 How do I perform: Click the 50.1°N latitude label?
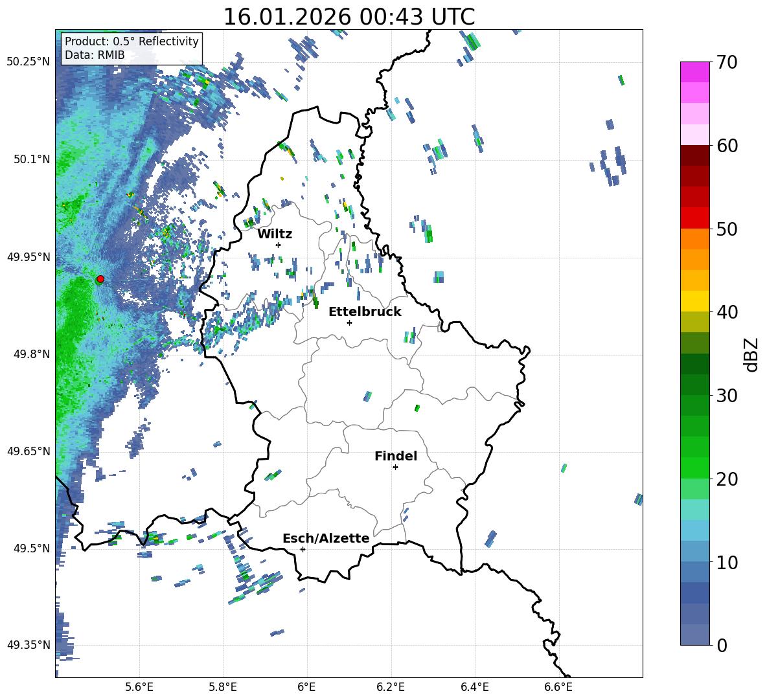coord(32,159)
